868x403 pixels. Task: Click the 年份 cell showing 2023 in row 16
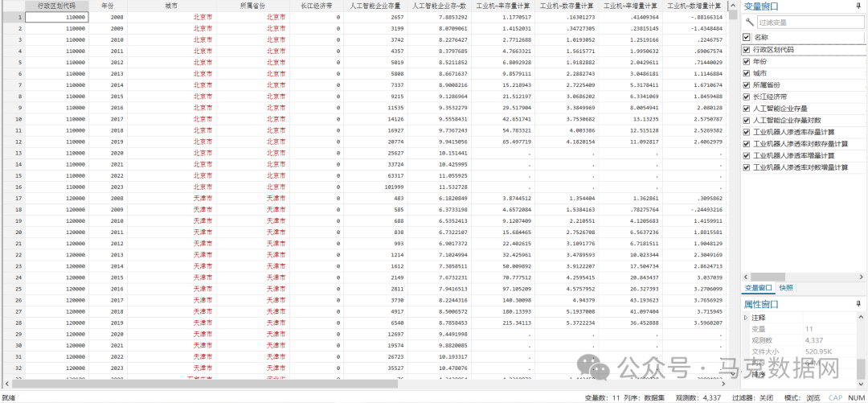coord(108,187)
